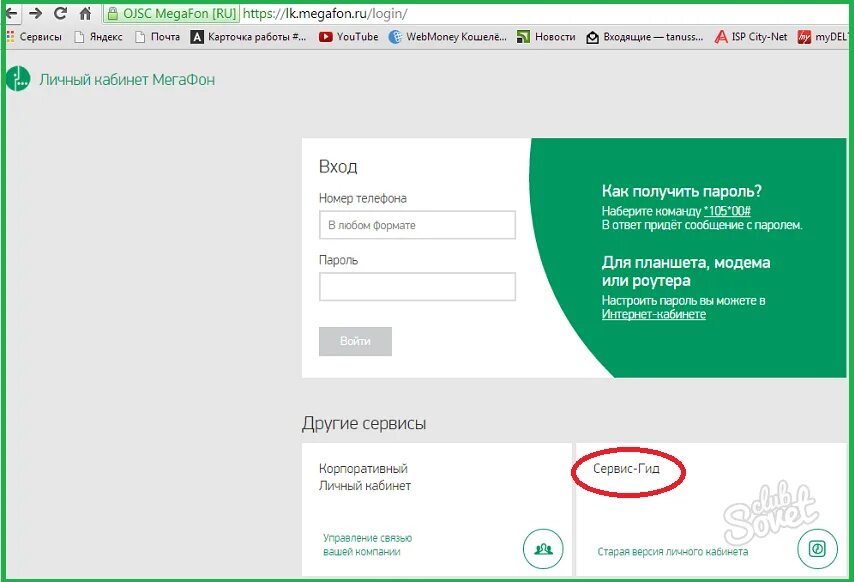This screenshot has height=582, width=854.
Task: Open the myDEL bookmark
Action: (824, 37)
